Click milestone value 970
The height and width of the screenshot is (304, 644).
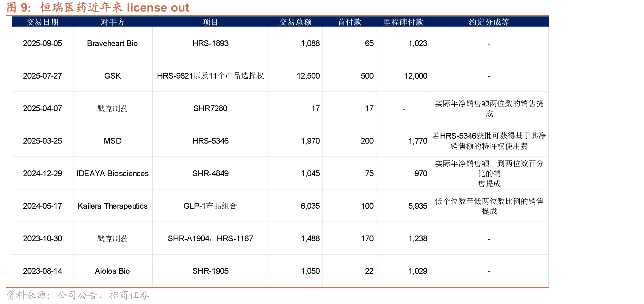421,174
